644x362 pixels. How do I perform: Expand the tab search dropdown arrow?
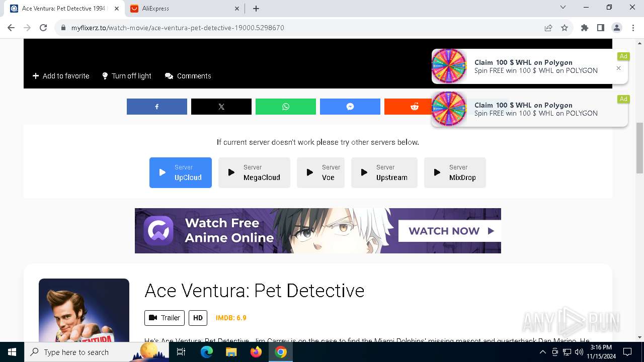tap(563, 8)
